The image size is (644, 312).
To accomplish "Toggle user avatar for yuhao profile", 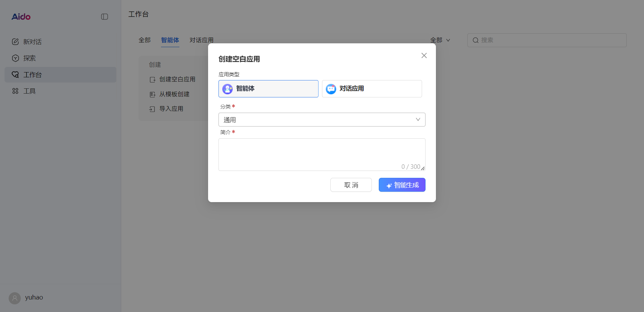I will (x=15, y=298).
